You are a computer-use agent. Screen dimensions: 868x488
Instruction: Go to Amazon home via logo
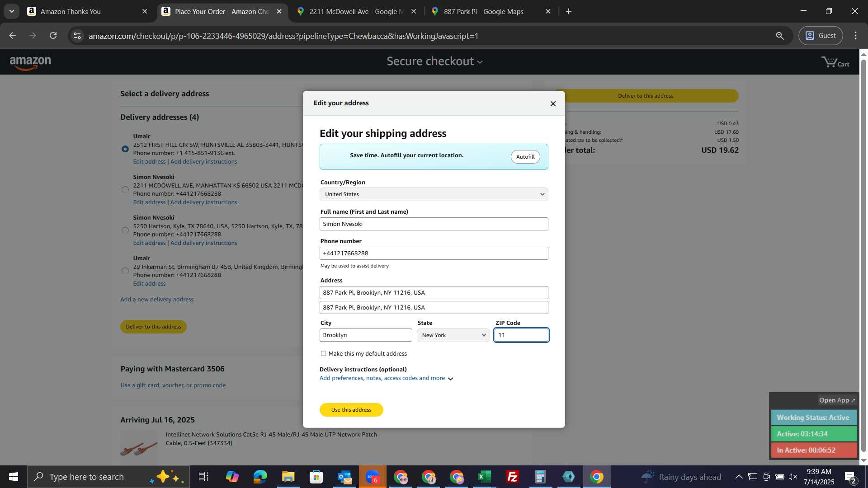(30, 63)
